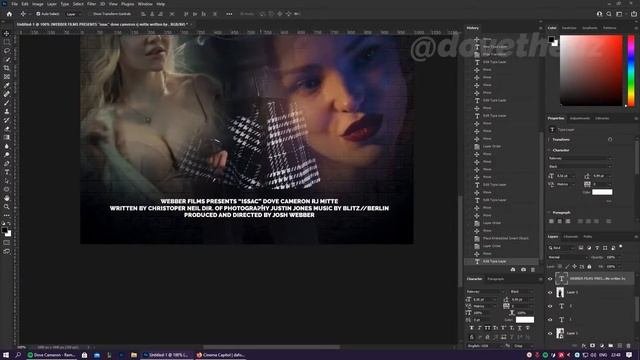This screenshot has width=640, height=360.
Task: Delete layer using Layers trash icon
Action: (x=629, y=346)
